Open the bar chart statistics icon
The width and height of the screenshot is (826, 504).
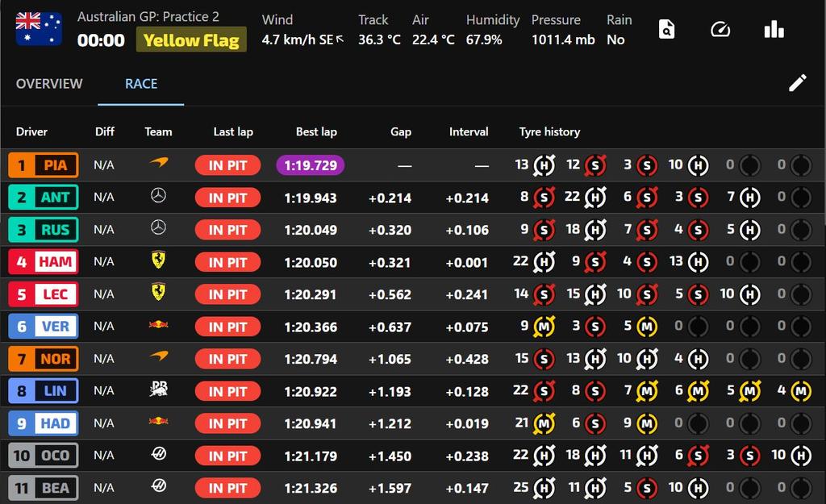click(774, 30)
